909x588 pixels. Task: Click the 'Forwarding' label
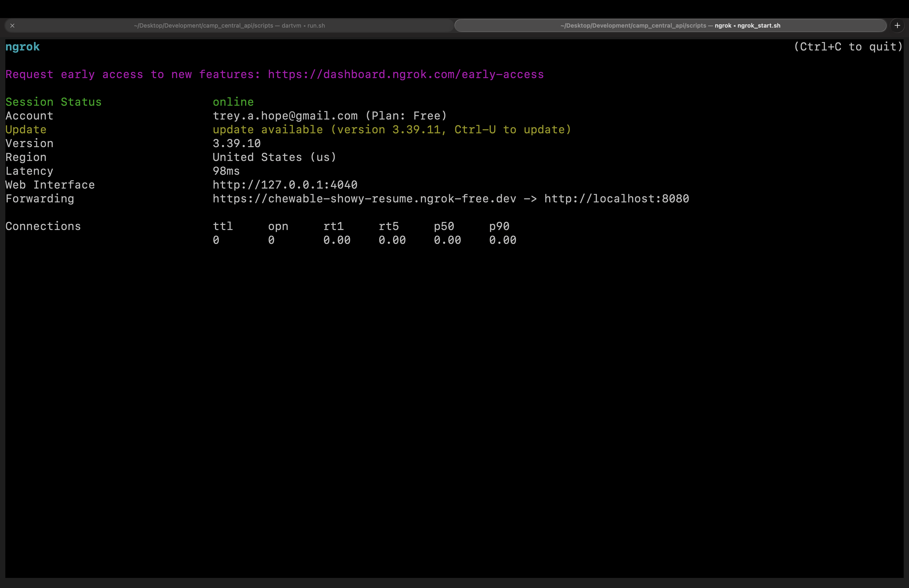(x=40, y=198)
